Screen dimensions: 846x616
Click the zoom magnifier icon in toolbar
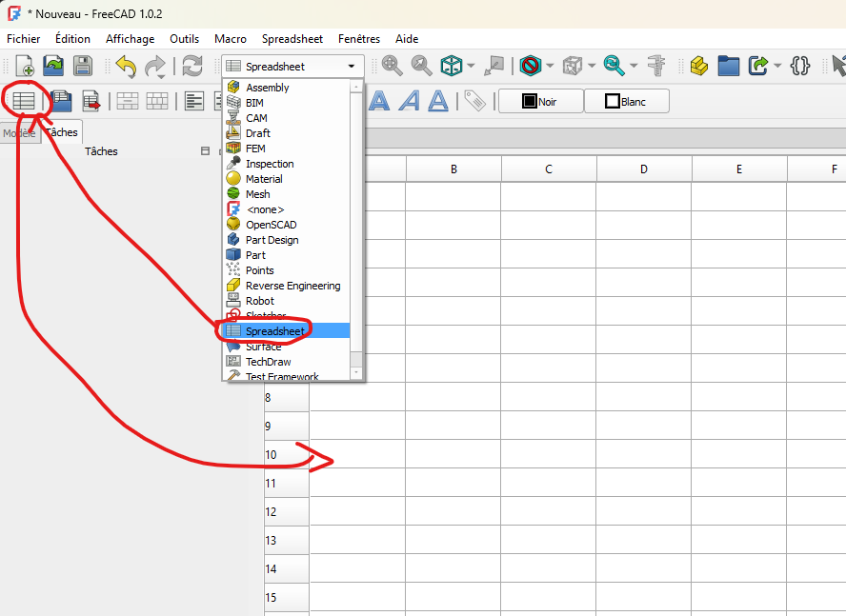pyautogui.click(x=614, y=66)
